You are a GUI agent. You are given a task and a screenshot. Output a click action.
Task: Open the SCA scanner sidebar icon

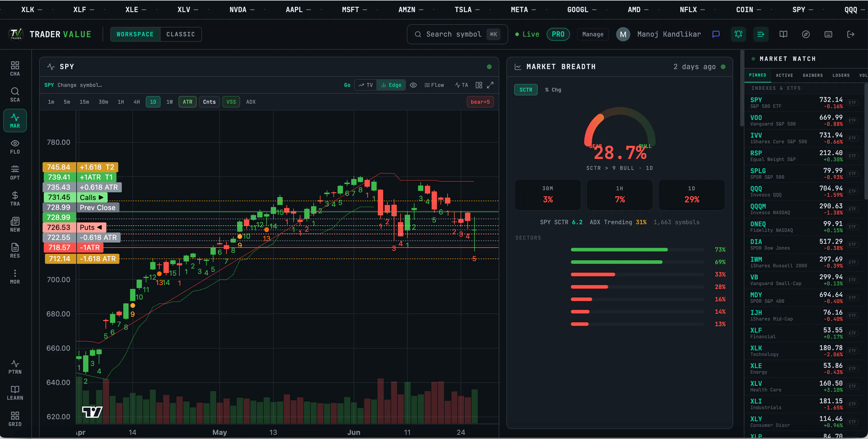click(15, 95)
